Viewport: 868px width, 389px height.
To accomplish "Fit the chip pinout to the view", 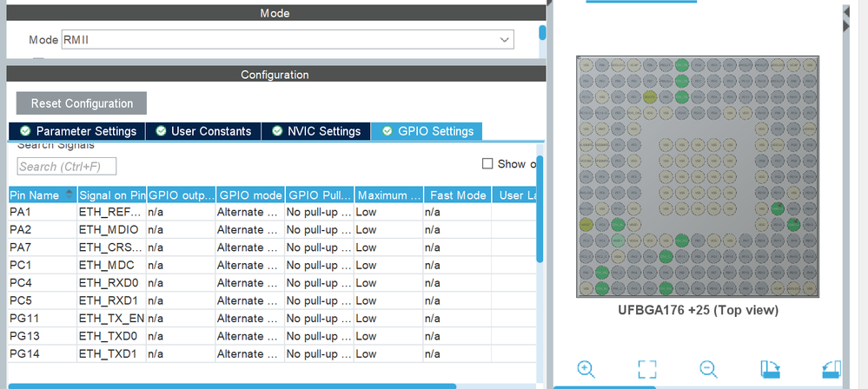I will [646, 369].
